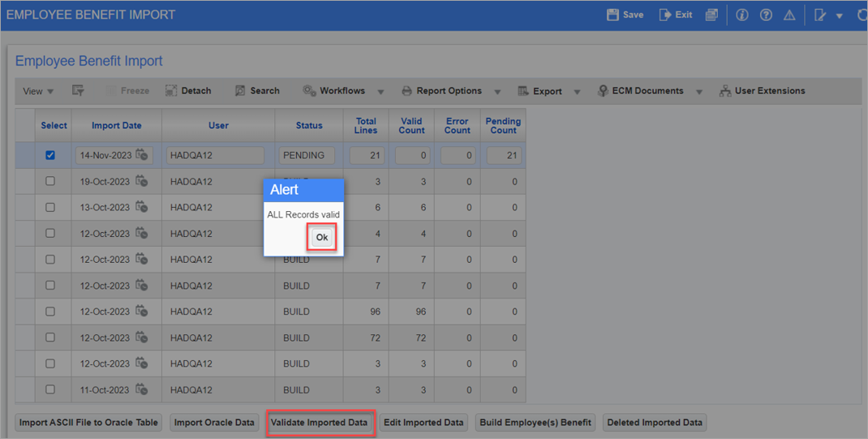Click the Total Lines value 96
The width and height of the screenshot is (868, 439).
(x=376, y=312)
